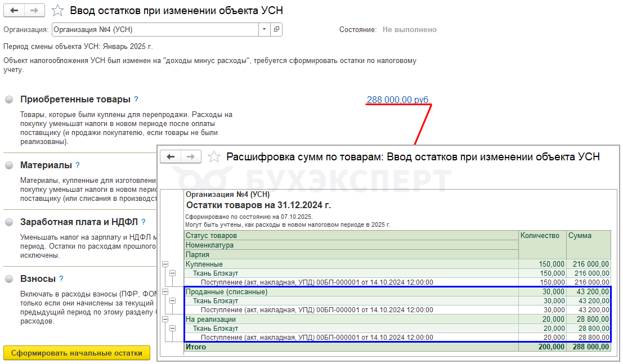Screen dimensions: 623x364
Task: Click На реализации group label
Action: click(x=210, y=319)
